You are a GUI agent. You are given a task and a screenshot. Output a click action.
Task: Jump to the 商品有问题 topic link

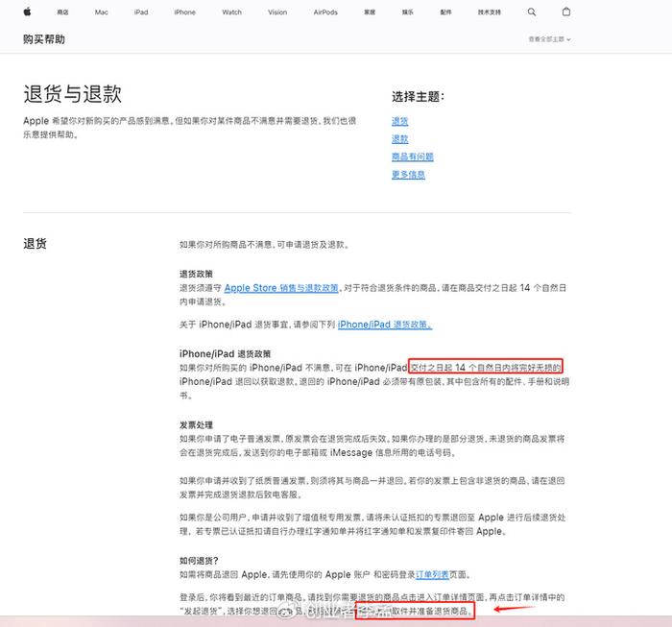pos(412,157)
